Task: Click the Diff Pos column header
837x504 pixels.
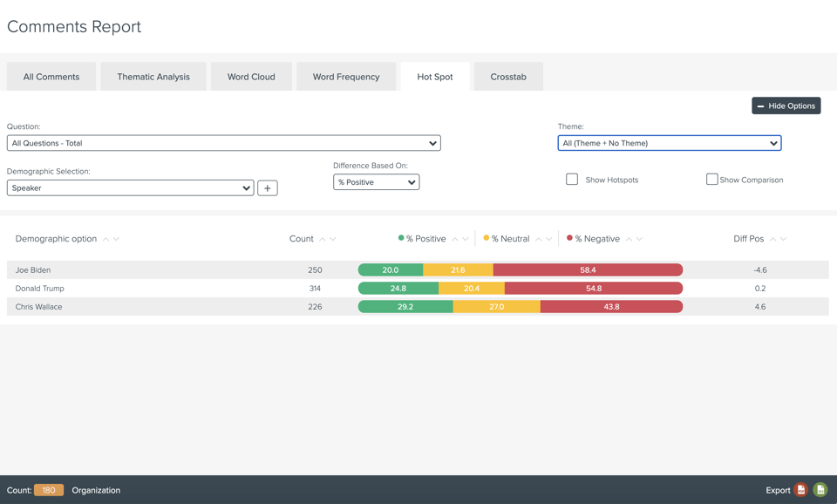Action: pos(748,239)
